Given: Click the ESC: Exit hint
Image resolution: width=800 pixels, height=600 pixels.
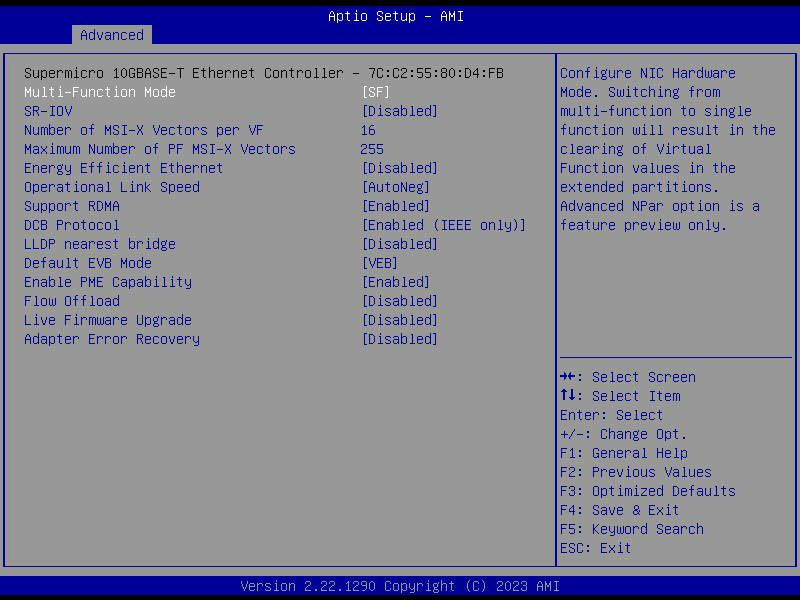Looking at the screenshot, I should (595, 548).
